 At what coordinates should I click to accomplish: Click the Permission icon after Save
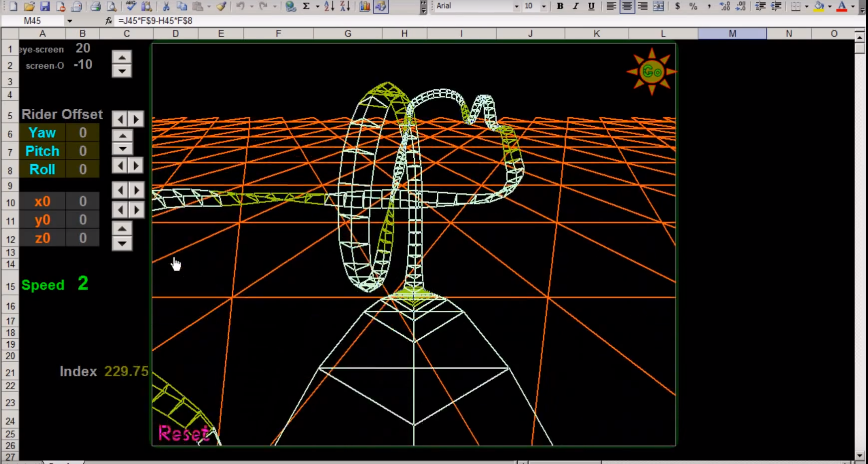[x=61, y=6]
